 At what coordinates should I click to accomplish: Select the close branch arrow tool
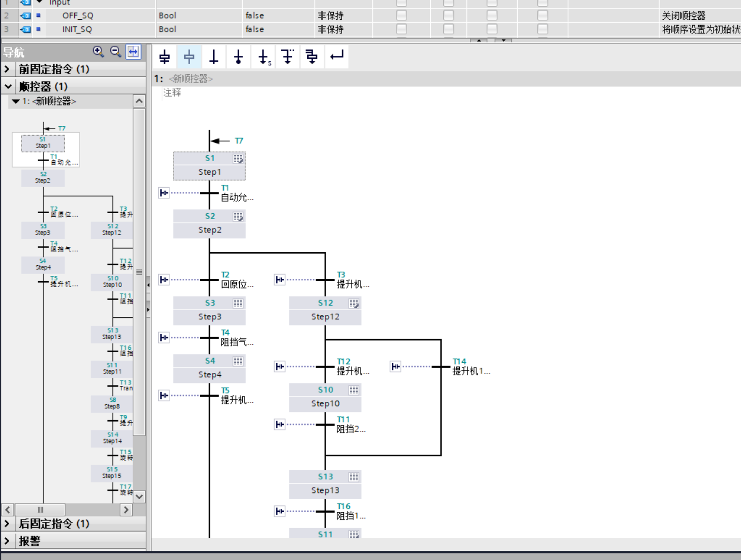click(x=337, y=57)
